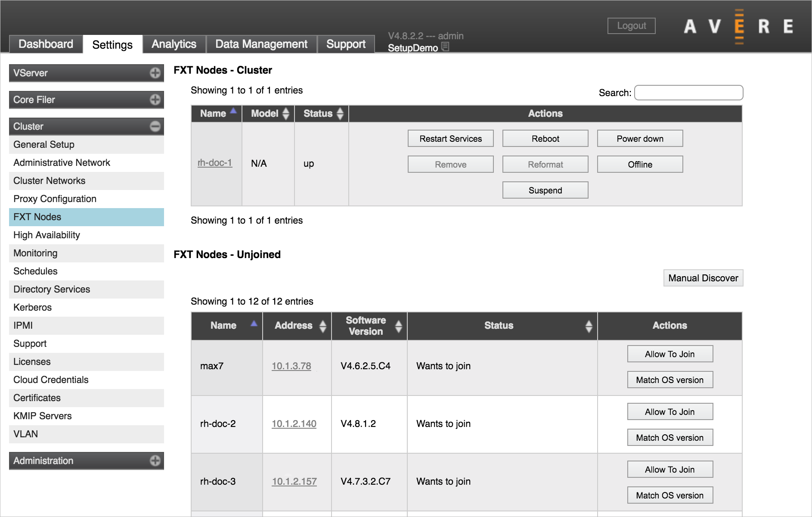
Task: Click Manual Discover for unjoined nodes
Action: pyautogui.click(x=703, y=278)
